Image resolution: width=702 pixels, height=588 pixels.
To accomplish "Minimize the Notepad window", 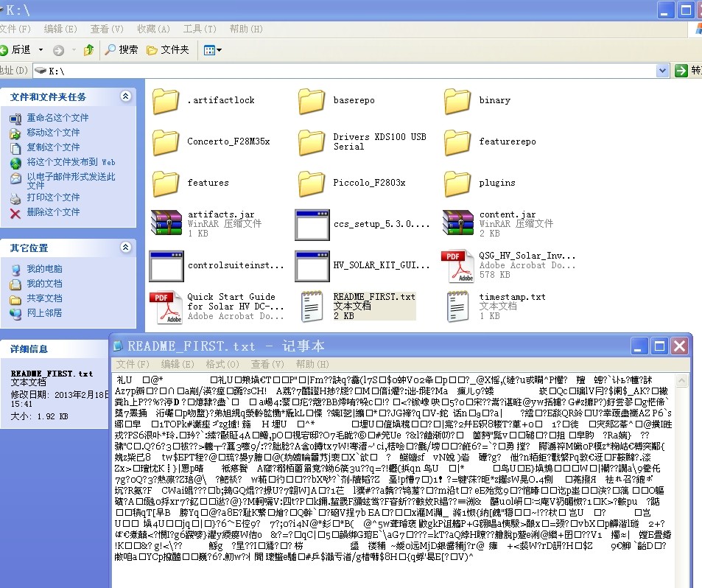I will pos(639,346).
